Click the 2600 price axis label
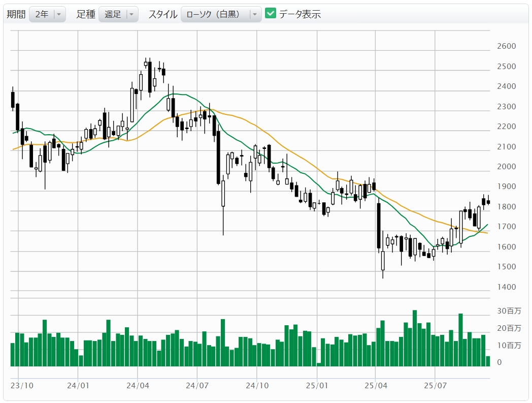This screenshot has height=403, width=532. (506, 47)
